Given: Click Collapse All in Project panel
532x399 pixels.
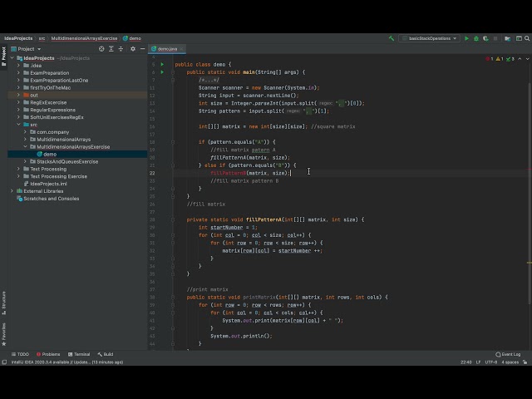Looking at the screenshot, I should point(121,49).
